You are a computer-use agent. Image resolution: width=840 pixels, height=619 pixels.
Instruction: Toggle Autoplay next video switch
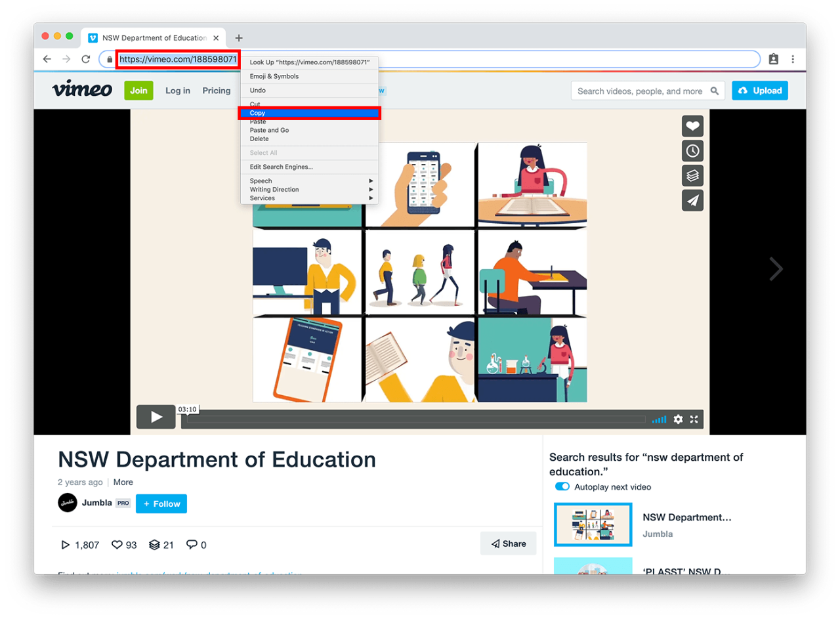click(562, 487)
